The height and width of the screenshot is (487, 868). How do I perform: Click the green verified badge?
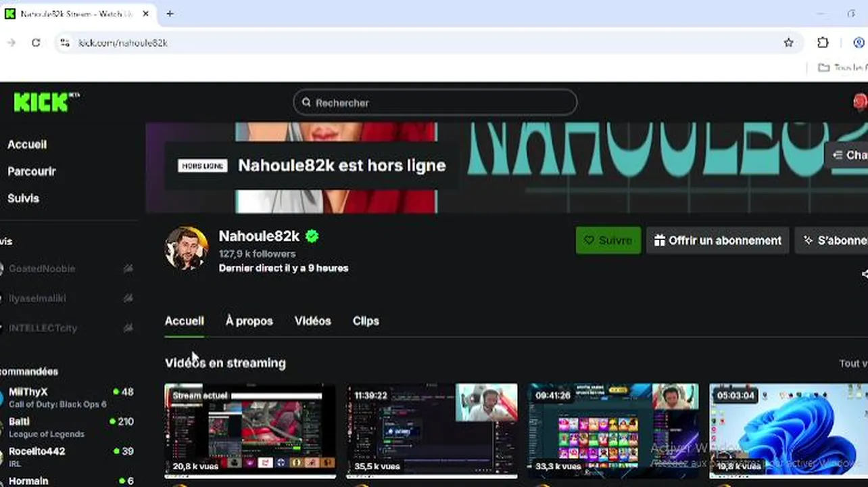tap(312, 236)
